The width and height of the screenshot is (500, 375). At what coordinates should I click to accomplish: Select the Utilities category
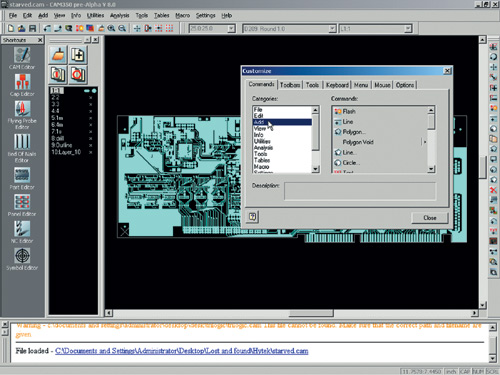(282, 141)
